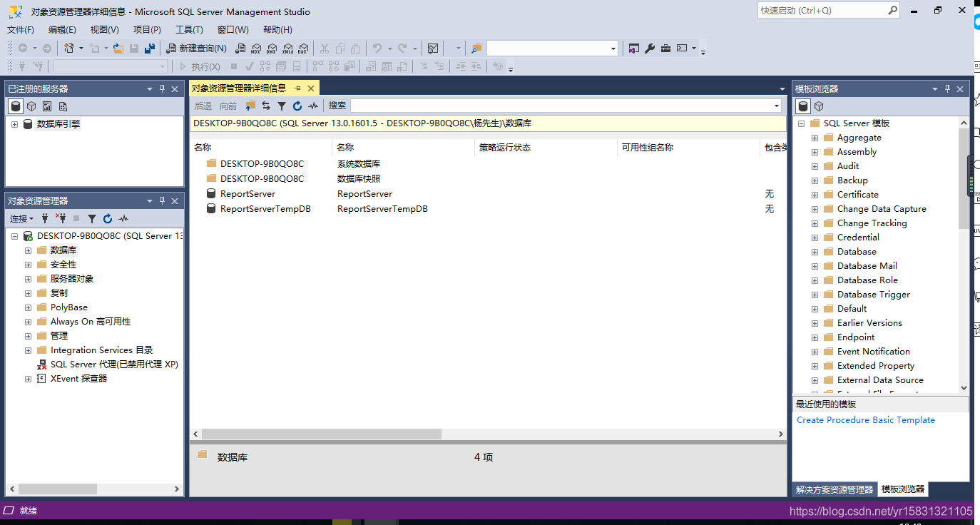Open a new XMLA query

point(287,49)
